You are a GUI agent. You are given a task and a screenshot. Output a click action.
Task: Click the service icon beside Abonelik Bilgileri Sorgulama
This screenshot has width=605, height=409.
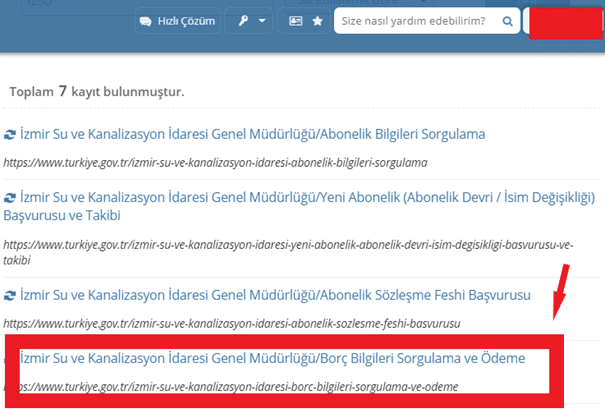[11, 134]
